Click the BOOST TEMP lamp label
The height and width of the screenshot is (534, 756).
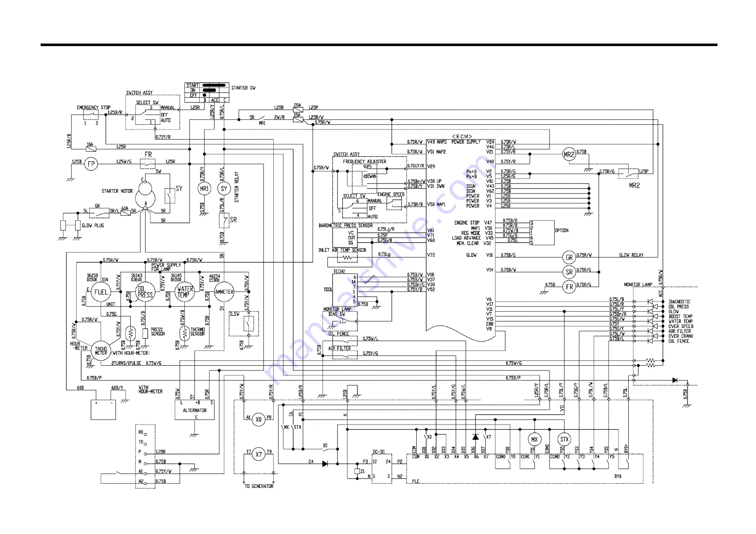tap(680, 317)
